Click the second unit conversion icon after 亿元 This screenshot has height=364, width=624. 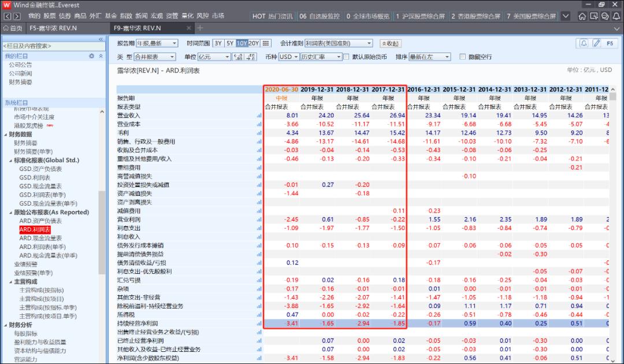[251, 57]
